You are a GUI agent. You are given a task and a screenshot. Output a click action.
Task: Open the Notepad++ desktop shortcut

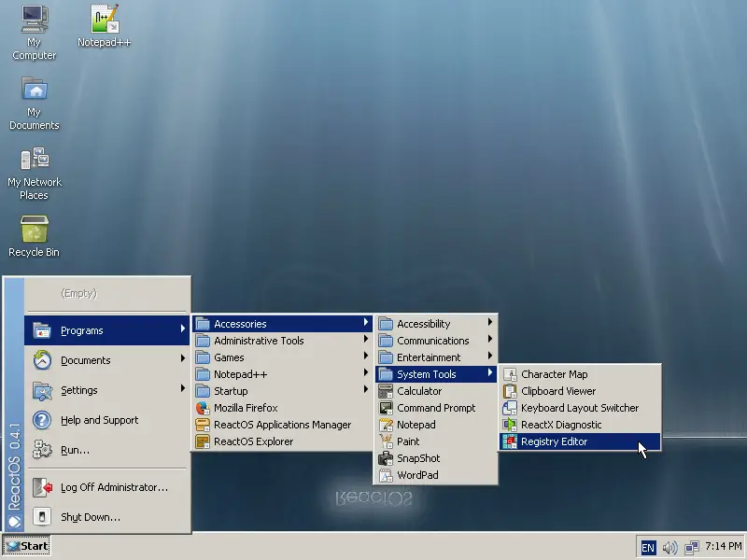pyautogui.click(x=104, y=26)
